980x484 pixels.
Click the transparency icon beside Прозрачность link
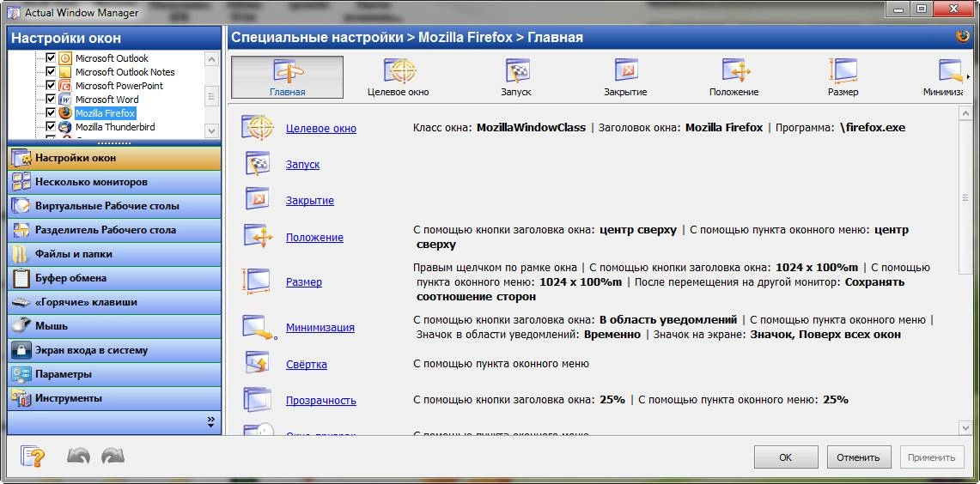256,400
